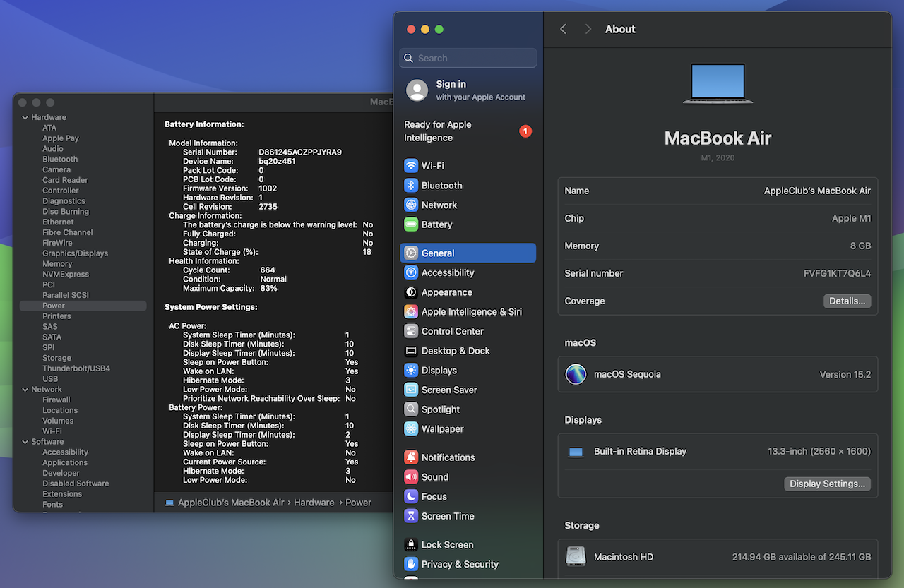Select Applications under Software in System Information

[x=65, y=463]
